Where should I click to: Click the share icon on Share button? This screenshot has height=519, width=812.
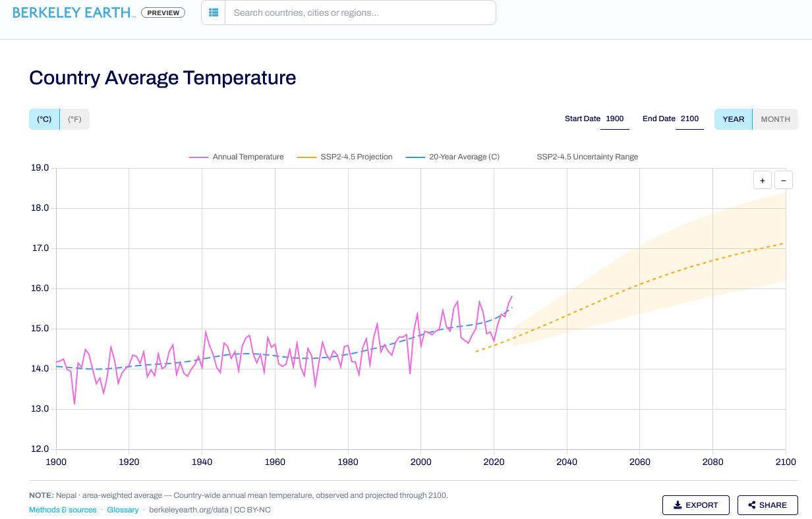(x=752, y=505)
